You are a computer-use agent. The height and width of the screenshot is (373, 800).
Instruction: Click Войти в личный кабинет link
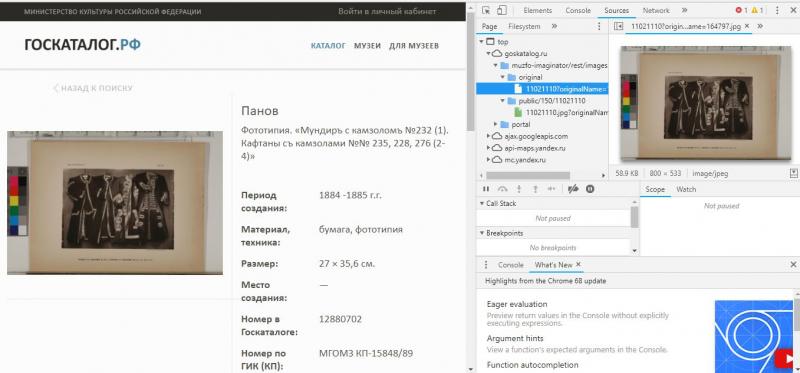[x=387, y=11]
